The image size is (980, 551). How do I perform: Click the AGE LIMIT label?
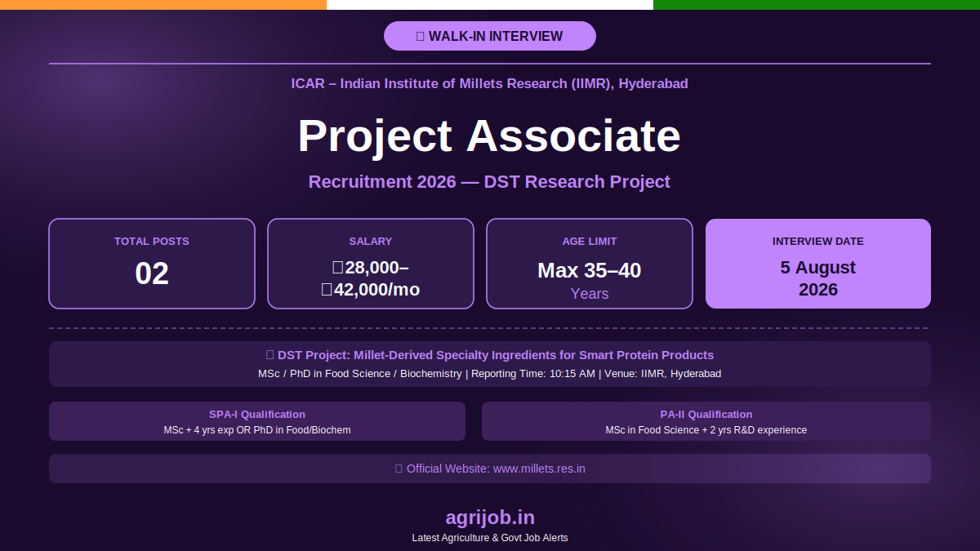[590, 242]
